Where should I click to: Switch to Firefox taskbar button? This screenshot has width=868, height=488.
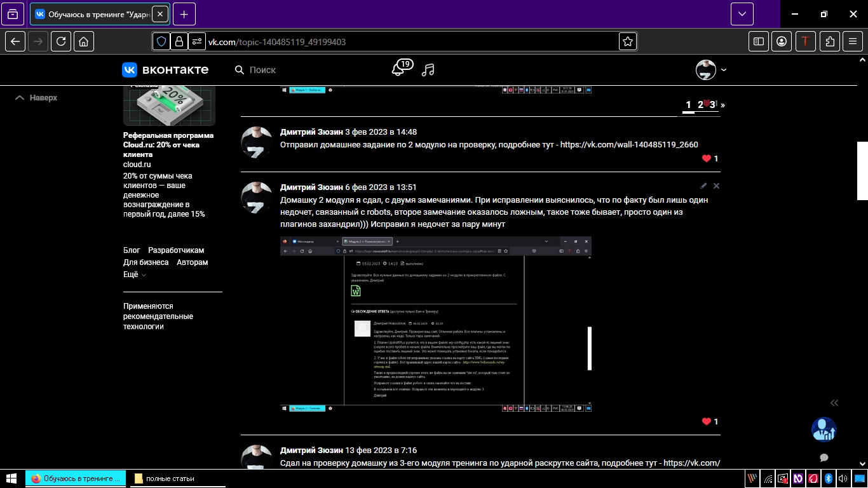[x=77, y=478]
